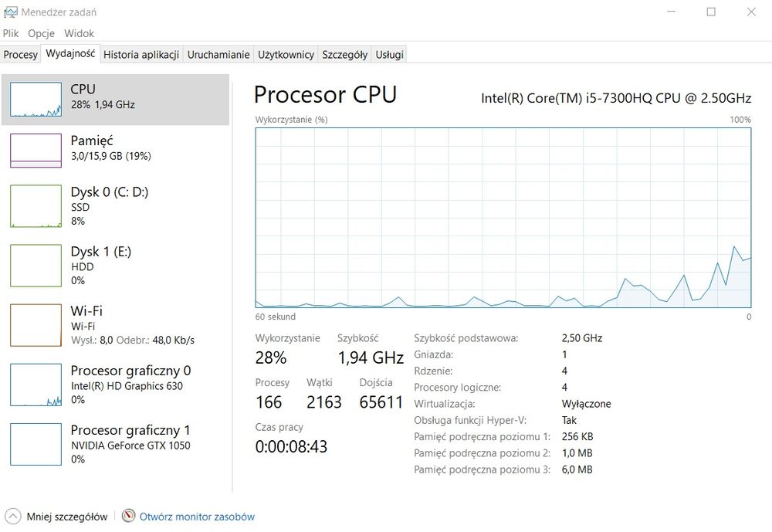The height and width of the screenshot is (532, 772).
Task: Switch to Historia aplikacji tab
Action: pos(141,55)
